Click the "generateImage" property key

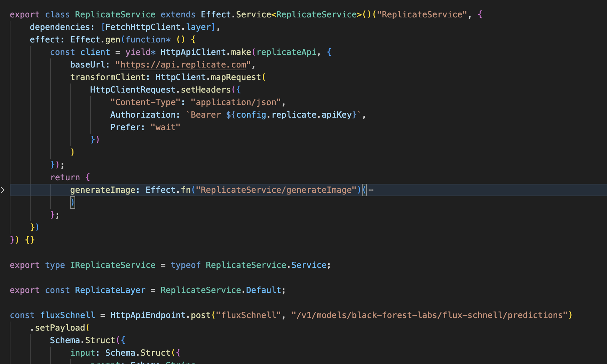(103, 190)
